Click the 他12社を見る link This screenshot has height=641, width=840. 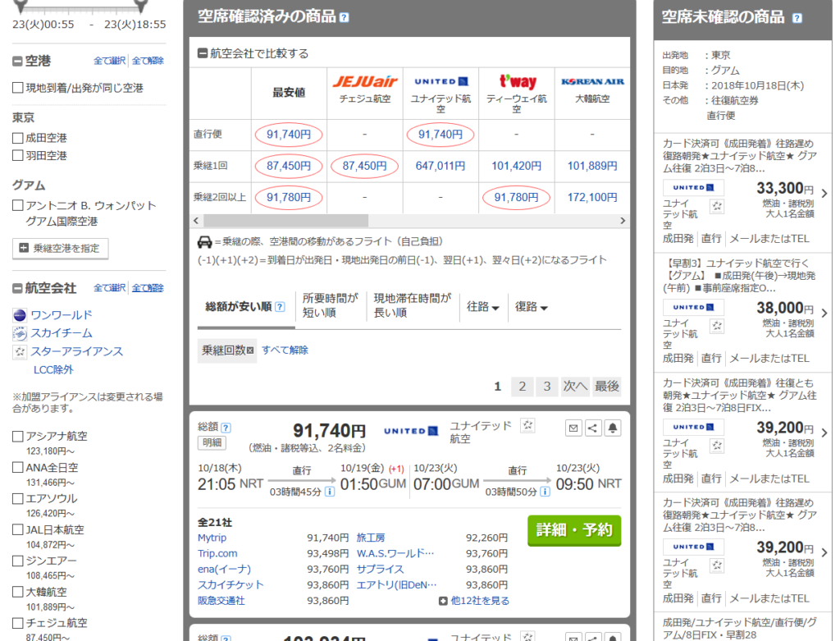point(474,601)
